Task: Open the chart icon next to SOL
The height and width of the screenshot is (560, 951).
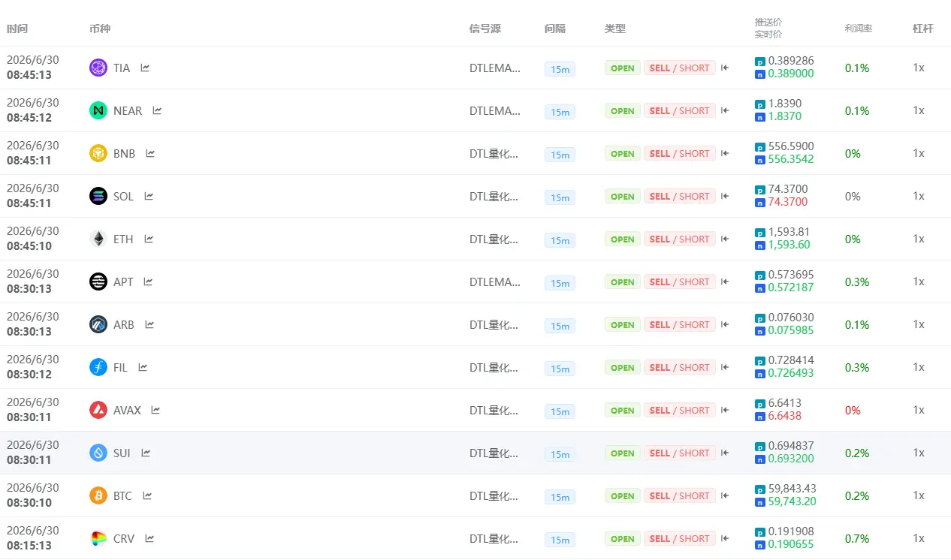Action: [x=149, y=196]
